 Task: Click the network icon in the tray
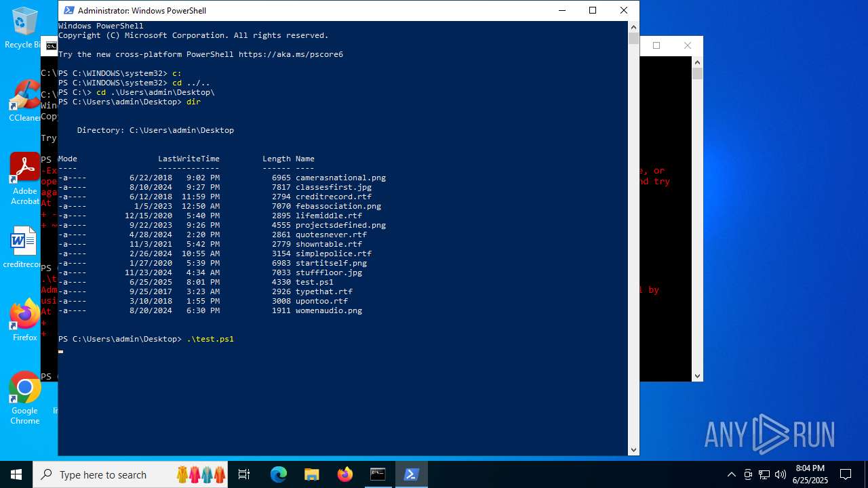coord(764,474)
